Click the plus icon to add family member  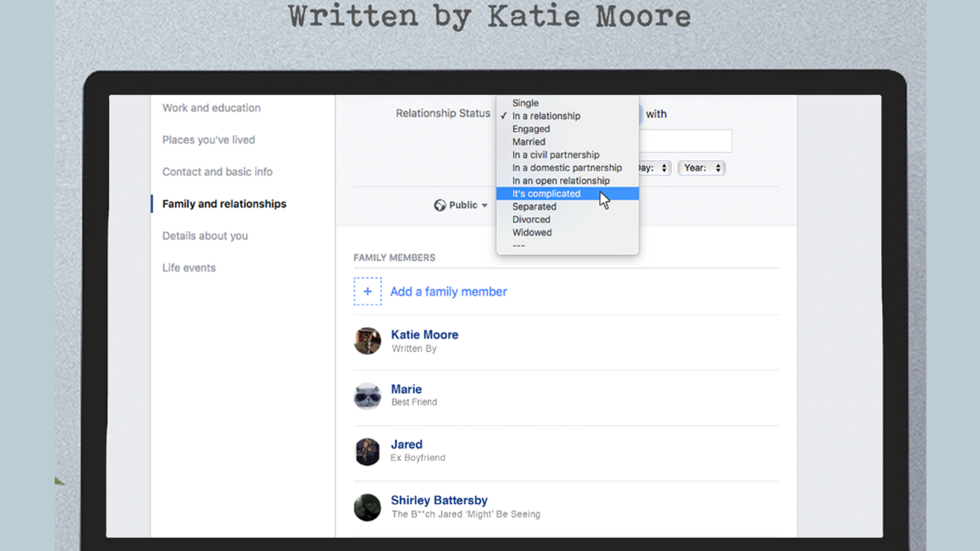367,292
